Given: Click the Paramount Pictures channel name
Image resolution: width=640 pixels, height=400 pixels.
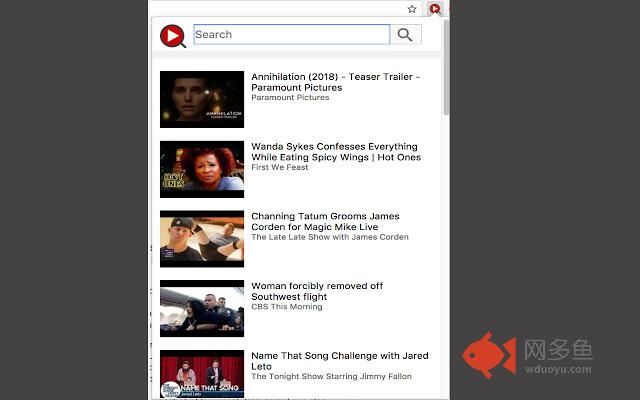Looking at the screenshot, I should (x=290, y=98).
